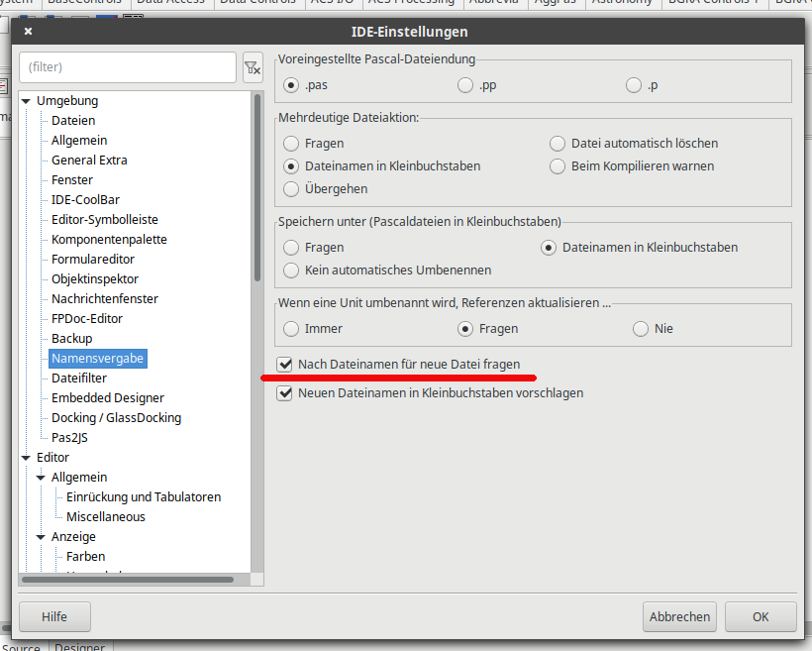Uncheck 'Nach Dateinamen für neue Datei fragen'
The image size is (812, 651).
click(x=285, y=365)
